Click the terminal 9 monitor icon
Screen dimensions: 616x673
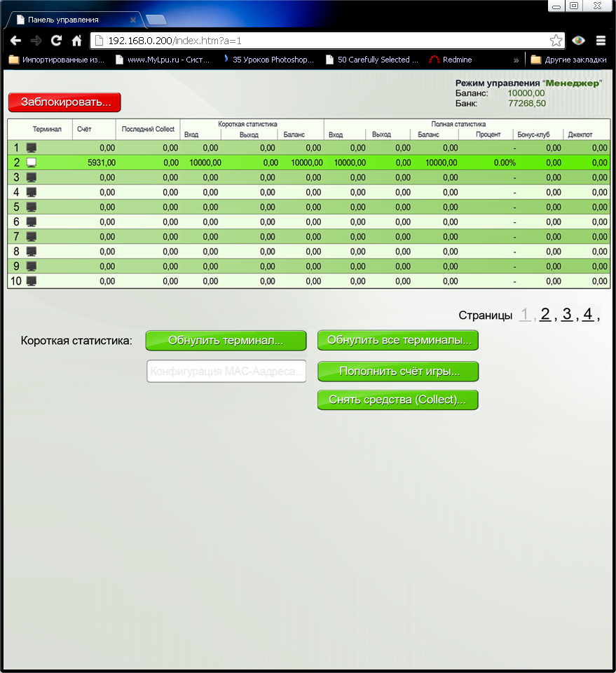32,266
